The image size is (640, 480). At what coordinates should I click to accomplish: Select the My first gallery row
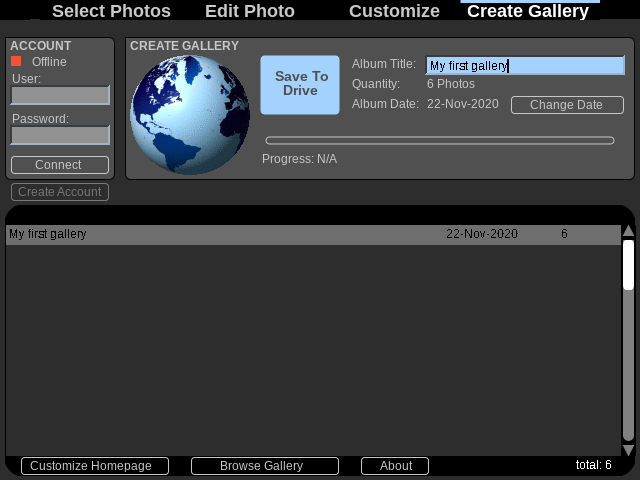(313, 235)
